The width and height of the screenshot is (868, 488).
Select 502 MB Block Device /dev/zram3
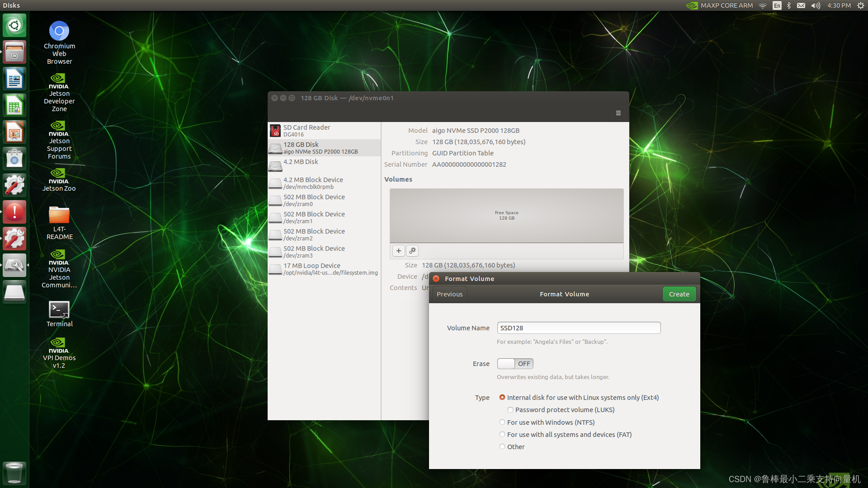[324, 252]
